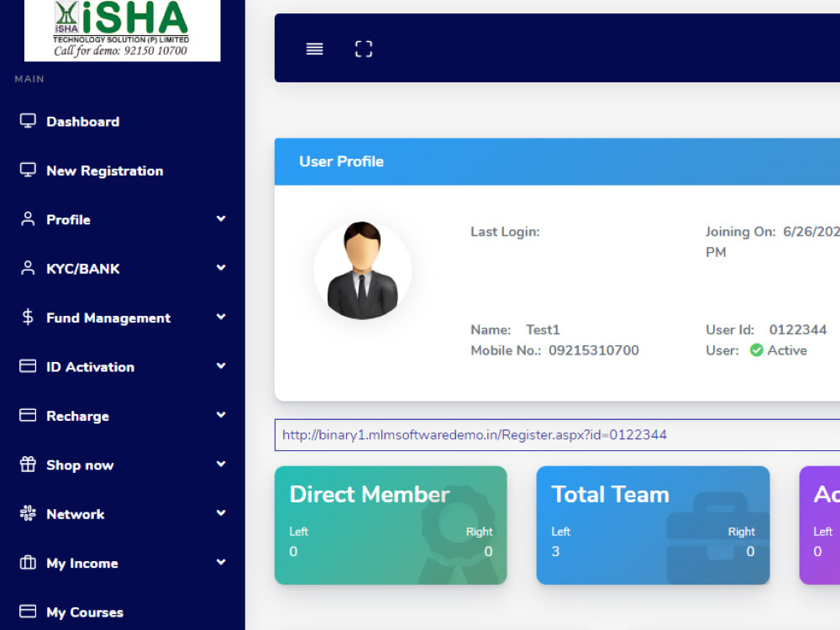Click the Dashboard monitor icon
This screenshot has width=840, height=630.
coord(28,121)
